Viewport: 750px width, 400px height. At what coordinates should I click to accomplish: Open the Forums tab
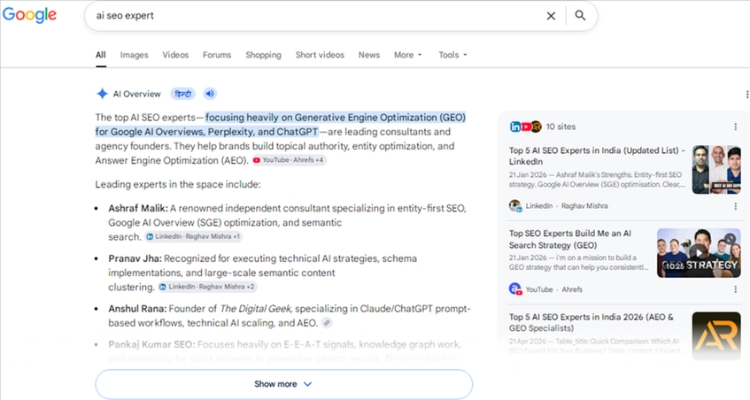click(x=217, y=55)
